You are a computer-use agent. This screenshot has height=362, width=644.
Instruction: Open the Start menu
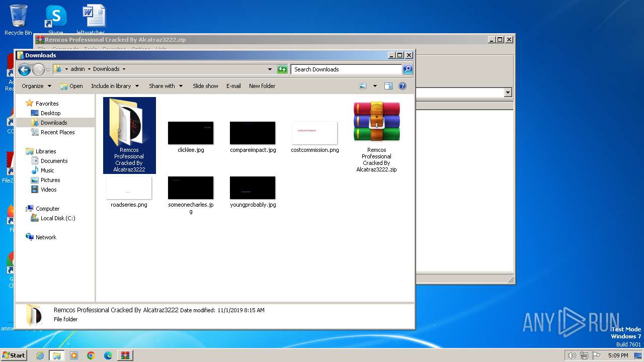click(14, 355)
